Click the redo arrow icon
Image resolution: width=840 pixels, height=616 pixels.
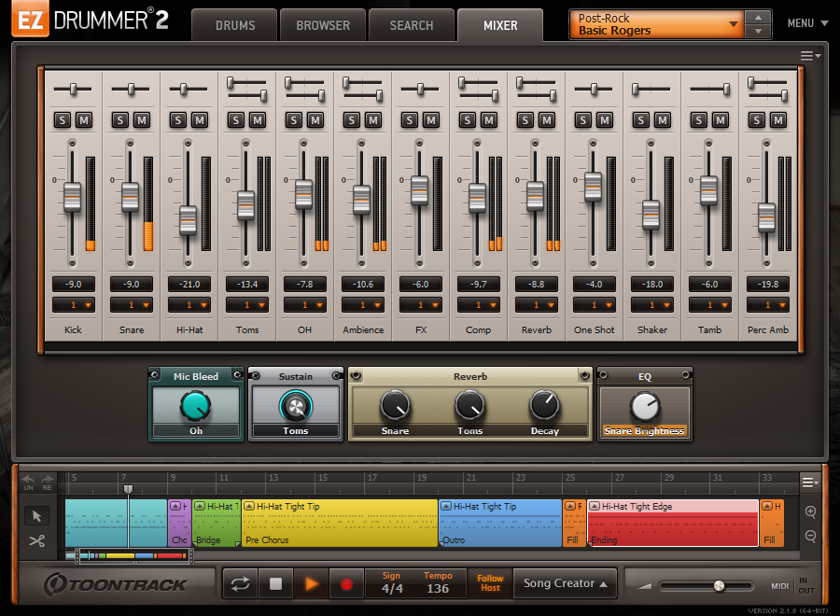48,480
